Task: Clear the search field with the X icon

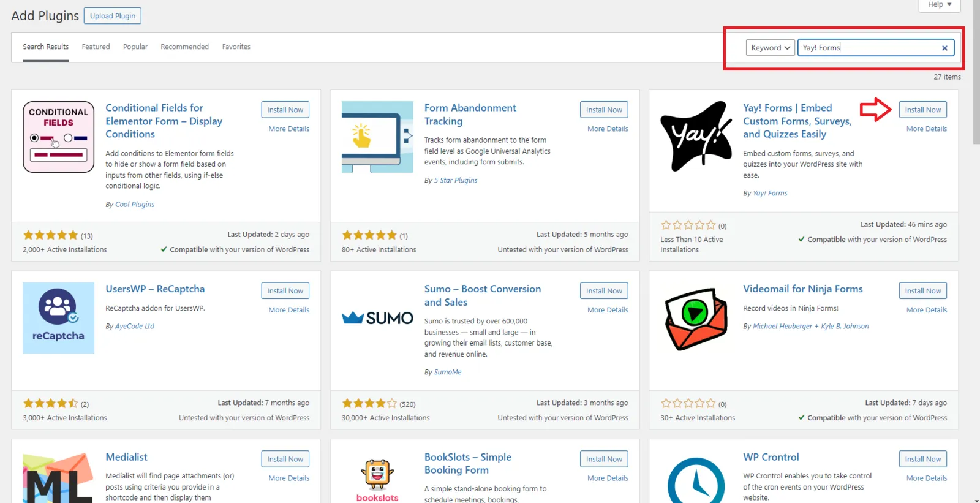Action: pyautogui.click(x=944, y=48)
